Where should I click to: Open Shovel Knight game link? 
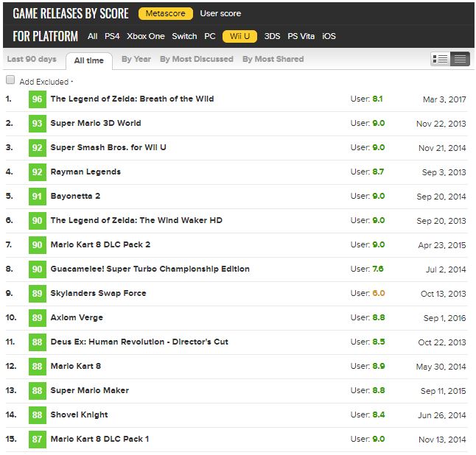tap(79, 415)
